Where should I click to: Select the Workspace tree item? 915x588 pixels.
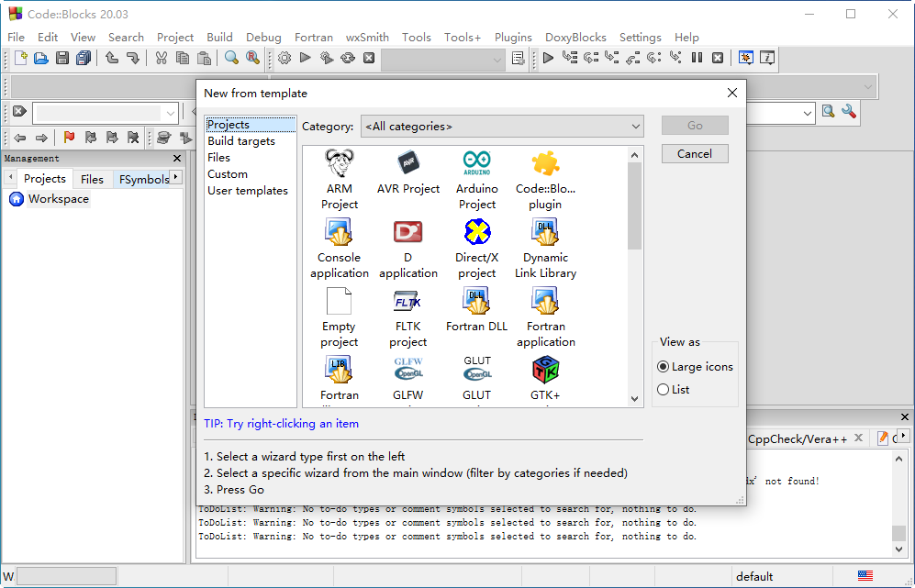click(59, 199)
